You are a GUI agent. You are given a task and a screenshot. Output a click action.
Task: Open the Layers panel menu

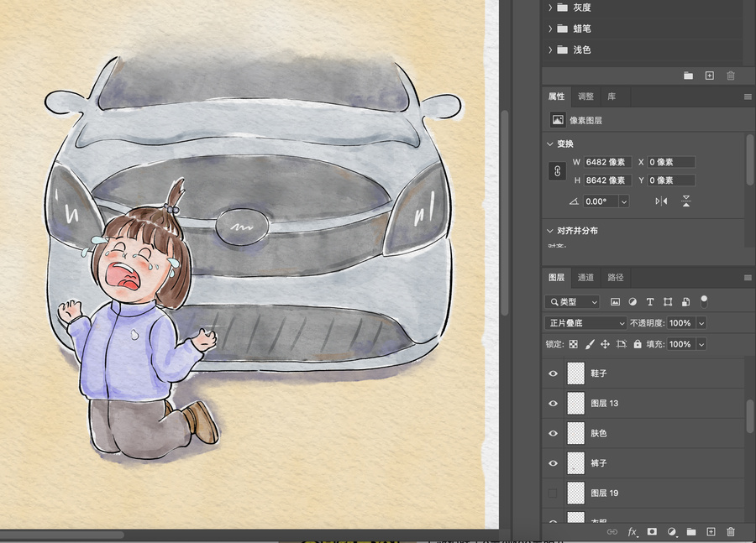748,278
